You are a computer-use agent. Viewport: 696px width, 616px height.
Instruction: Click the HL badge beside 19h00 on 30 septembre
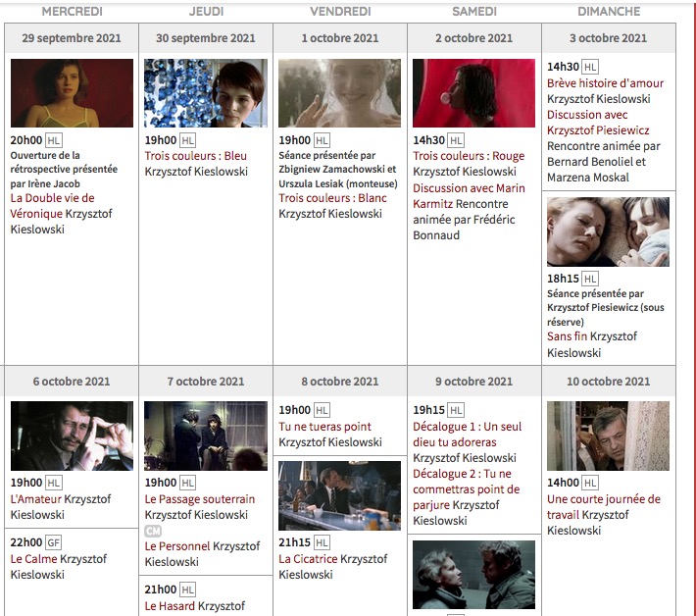coord(188,141)
